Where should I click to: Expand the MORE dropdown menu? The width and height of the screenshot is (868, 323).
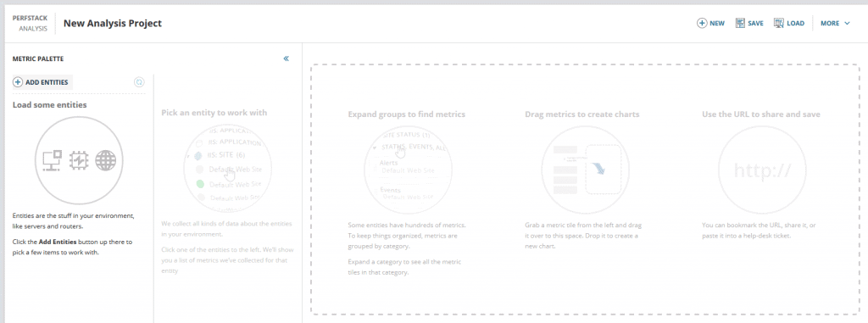pos(835,23)
